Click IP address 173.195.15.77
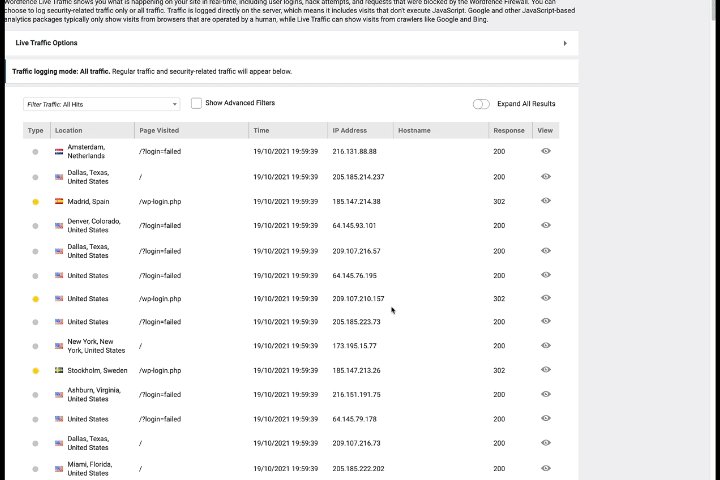 pyautogui.click(x=354, y=345)
